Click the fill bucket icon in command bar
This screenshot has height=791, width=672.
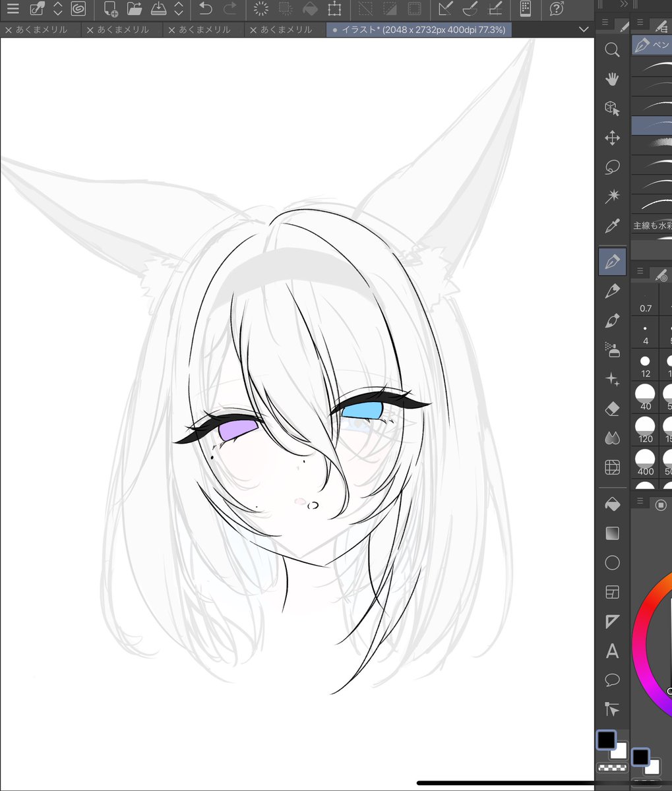(310, 9)
